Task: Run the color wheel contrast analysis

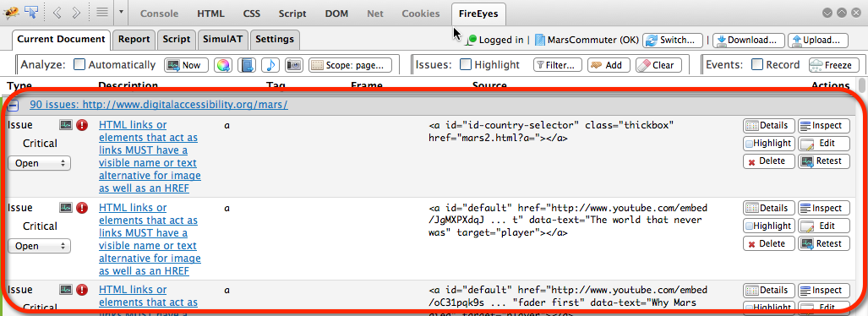Action: (x=223, y=65)
